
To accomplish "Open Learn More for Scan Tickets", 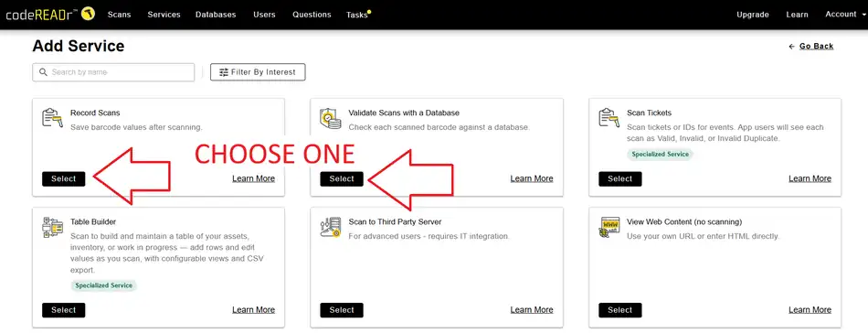I will pos(810,178).
